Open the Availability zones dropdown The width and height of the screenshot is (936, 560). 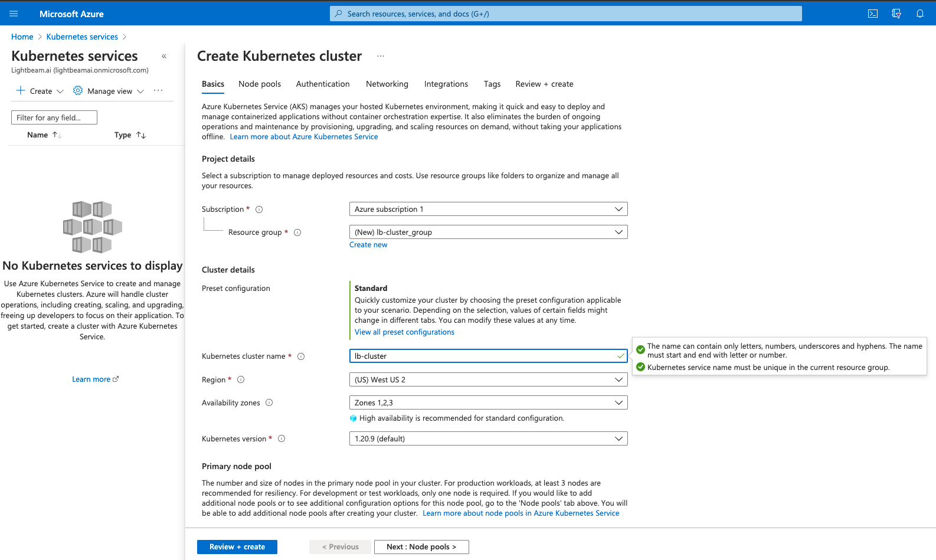[x=489, y=402]
